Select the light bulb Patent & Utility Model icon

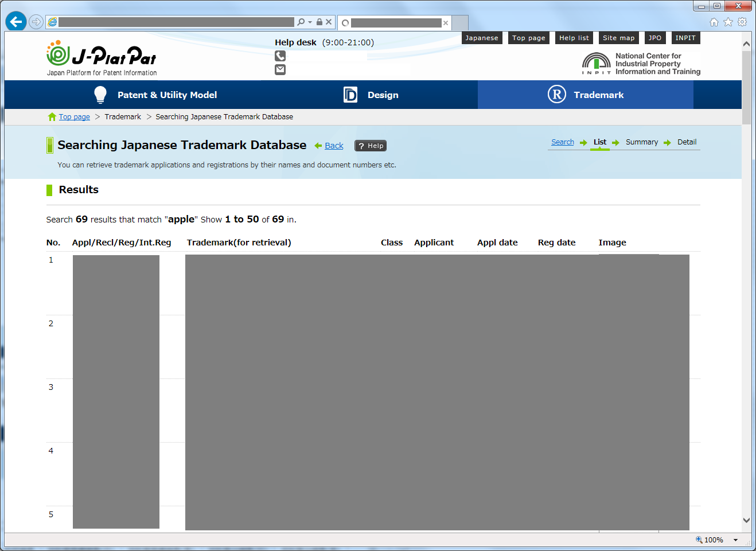click(100, 94)
